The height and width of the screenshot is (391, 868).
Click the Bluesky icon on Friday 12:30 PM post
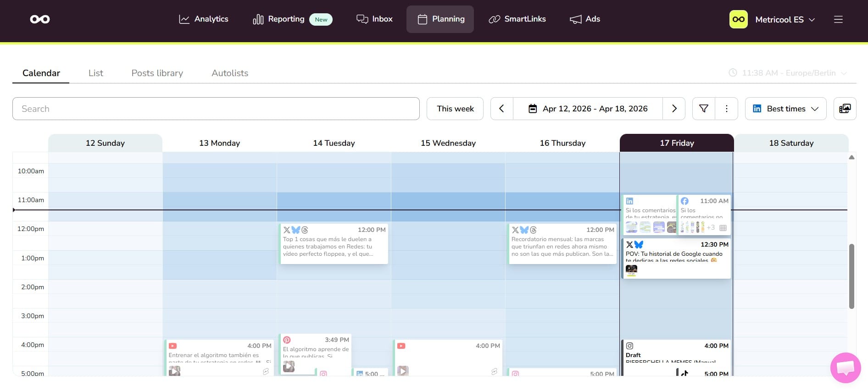639,245
